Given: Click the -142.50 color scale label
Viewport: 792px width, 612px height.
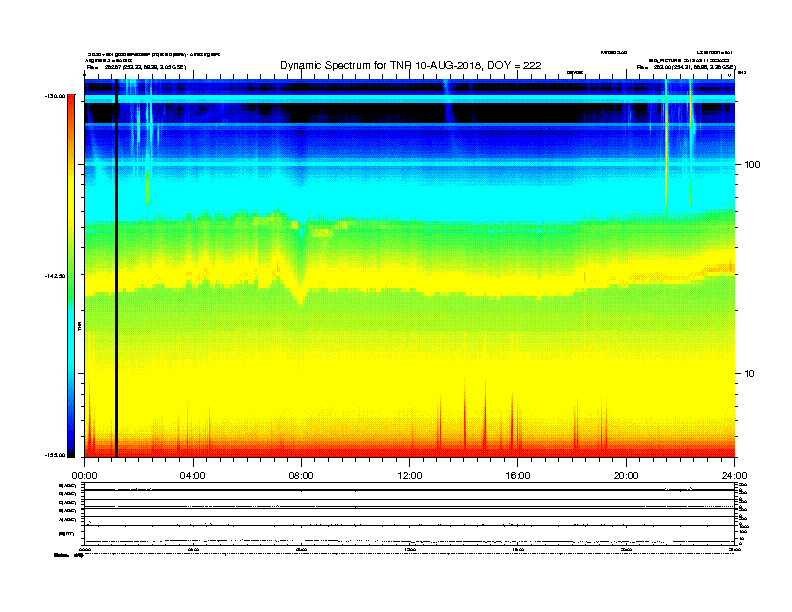Looking at the screenshot, I should (55, 276).
